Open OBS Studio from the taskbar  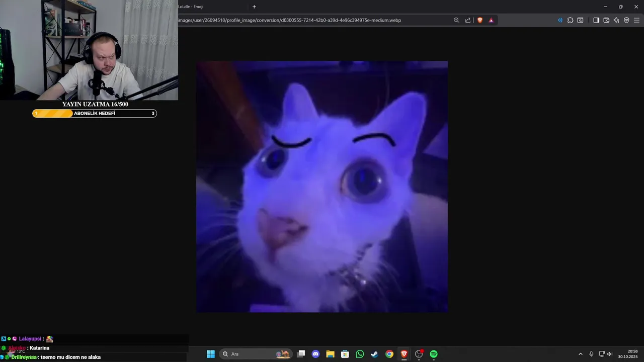pyautogui.click(x=419, y=354)
